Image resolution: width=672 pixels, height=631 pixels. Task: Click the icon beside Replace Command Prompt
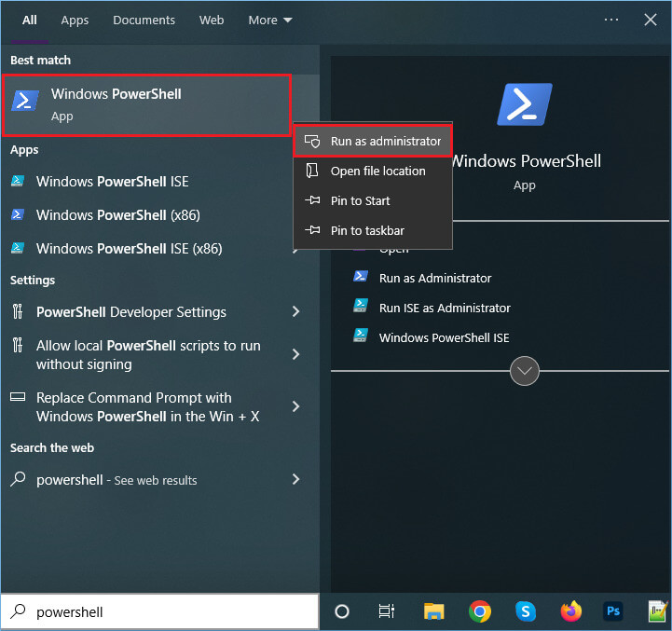click(x=18, y=397)
